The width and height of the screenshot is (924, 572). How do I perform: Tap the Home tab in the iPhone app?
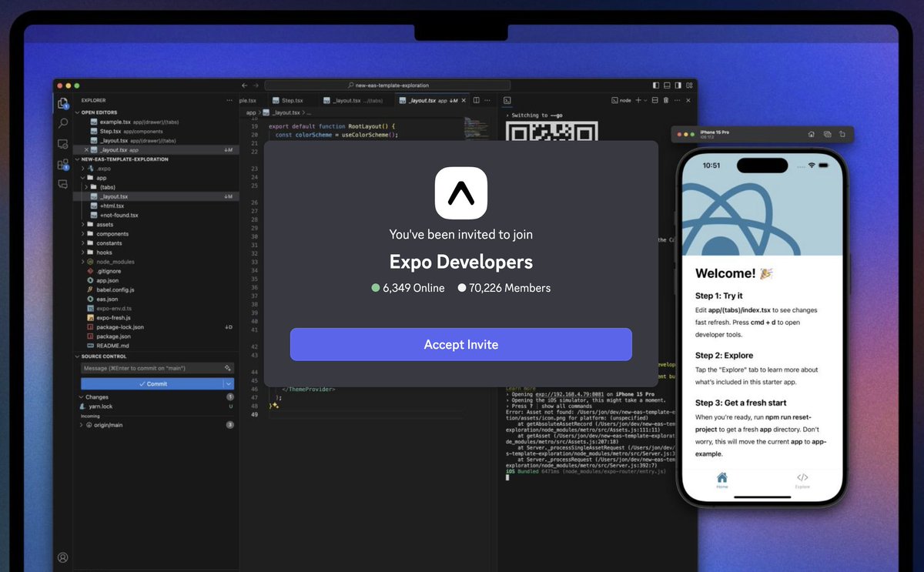[x=721, y=480]
